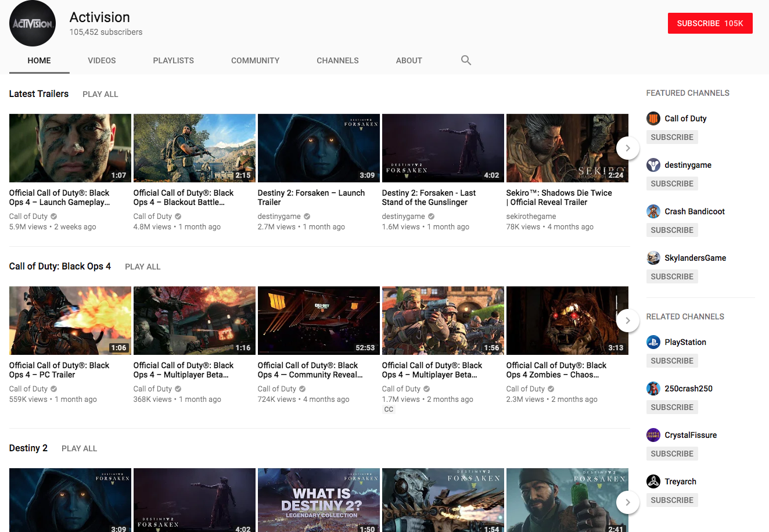Open Black Ops 4 Blackout Battle thumbnail
The image size is (769, 532).
point(195,148)
